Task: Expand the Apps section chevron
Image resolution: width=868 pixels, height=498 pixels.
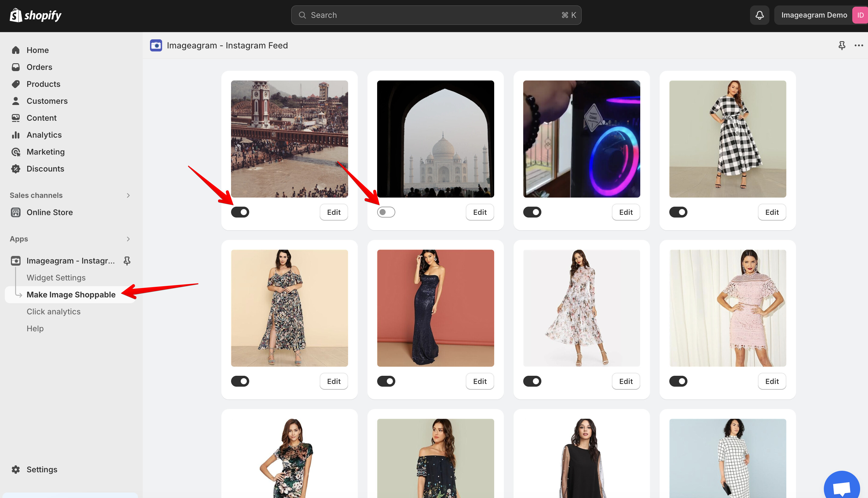Action: click(x=128, y=239)
